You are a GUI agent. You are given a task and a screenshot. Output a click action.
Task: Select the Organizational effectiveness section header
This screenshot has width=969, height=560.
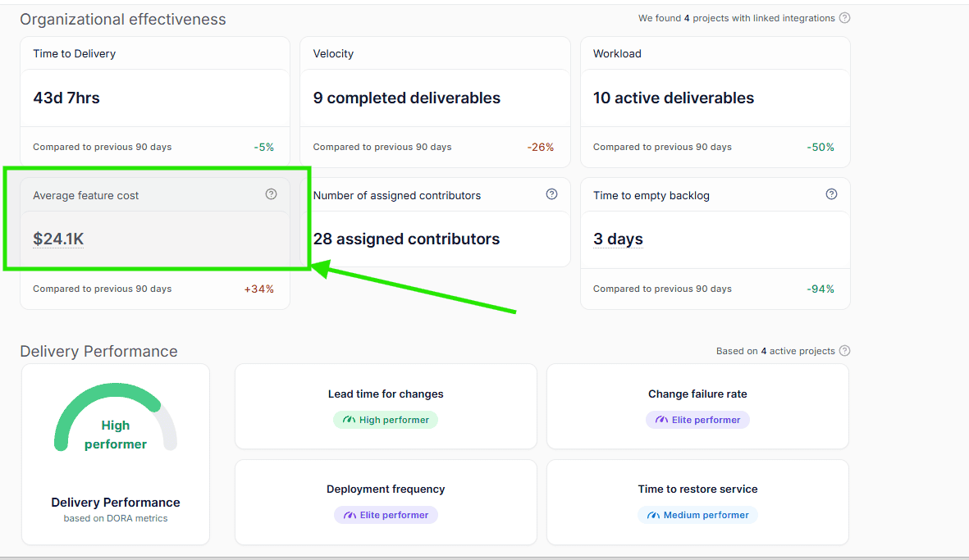(x=123, y=19)
